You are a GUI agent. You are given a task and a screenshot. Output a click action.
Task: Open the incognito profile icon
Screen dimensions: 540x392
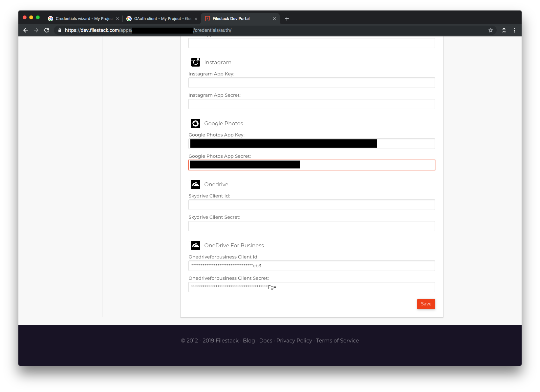click(504, 30)
